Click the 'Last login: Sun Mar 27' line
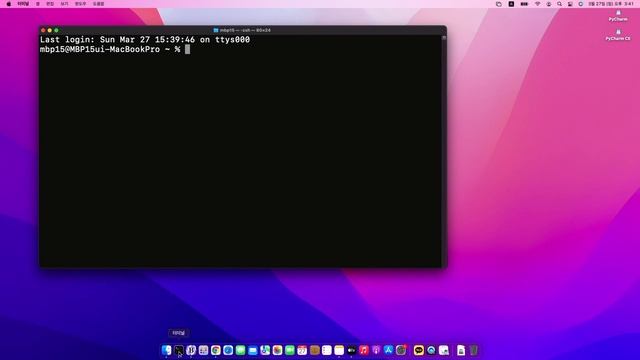This screenshot has height=360, width=640. (145, 40)
